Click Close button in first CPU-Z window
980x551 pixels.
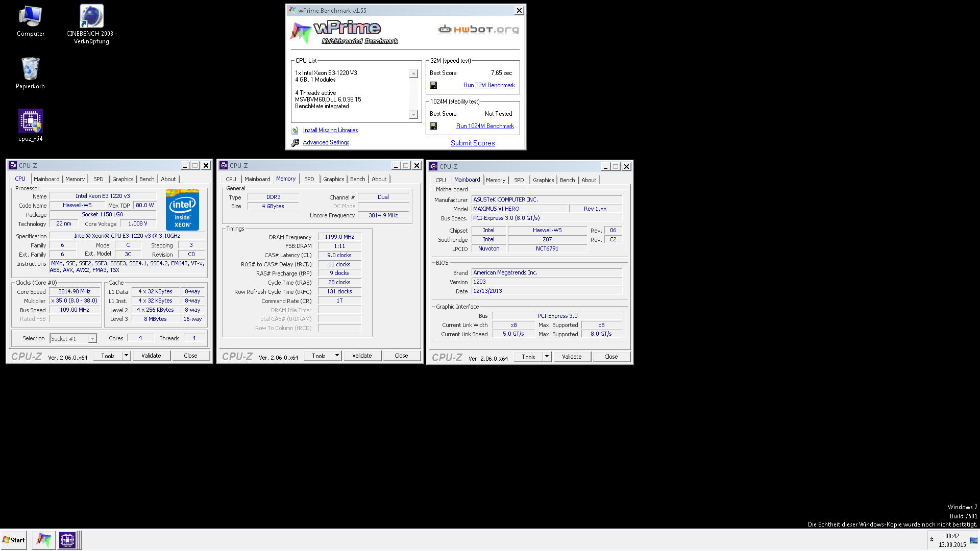(x=190, y=356)
